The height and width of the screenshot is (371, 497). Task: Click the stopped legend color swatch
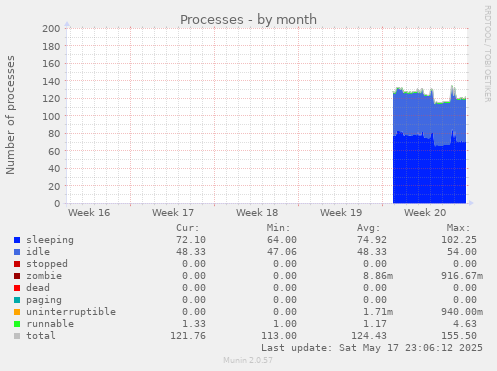pyautogui.click(x=17, y=264)
